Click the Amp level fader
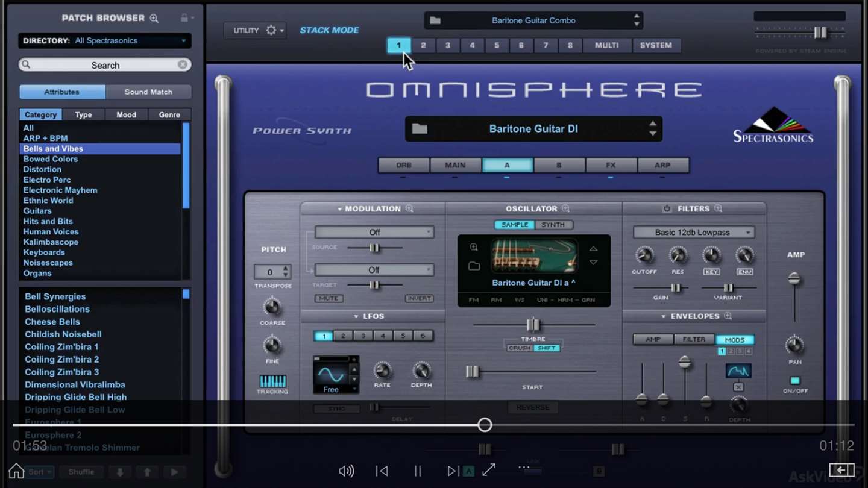Viewport: 868px width, 488px height. coord(794,279)
